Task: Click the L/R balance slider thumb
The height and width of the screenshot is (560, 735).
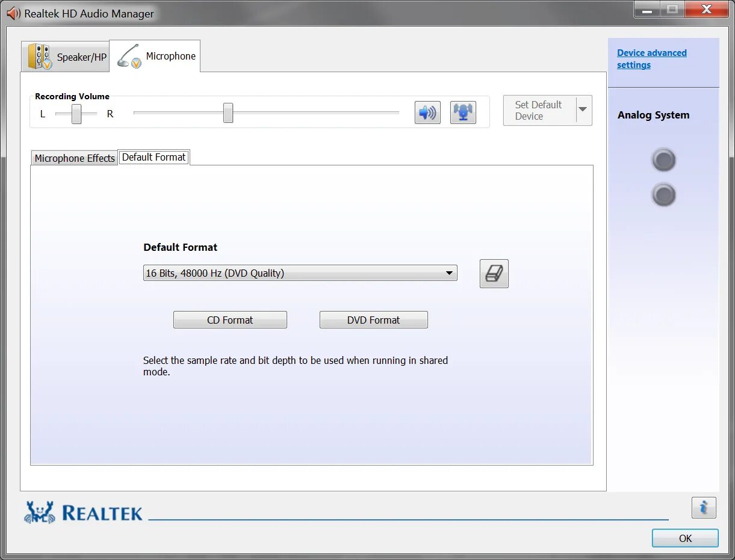Action: 76,114
